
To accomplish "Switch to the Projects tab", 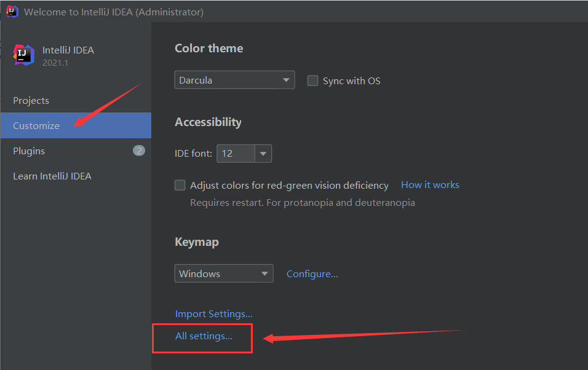I will 31,100.
